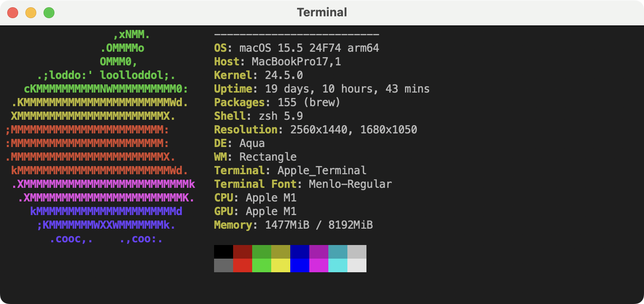Click the "Kernel" label
The width and height of the screenshot is (644, 304).
pos(233,75)
